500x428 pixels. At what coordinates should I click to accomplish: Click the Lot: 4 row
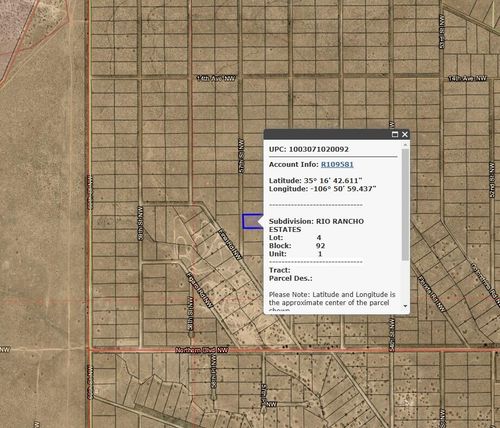coord(295,238)
